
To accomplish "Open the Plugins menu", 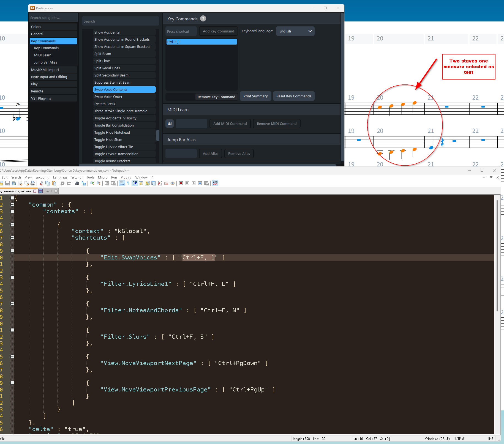I will [126, 177].
